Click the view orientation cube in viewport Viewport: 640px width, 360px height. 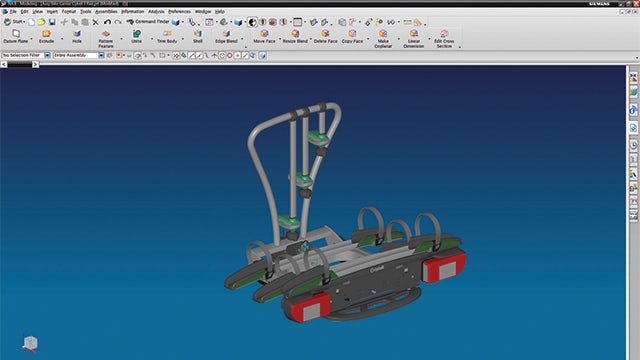click(x=30, y=344)
